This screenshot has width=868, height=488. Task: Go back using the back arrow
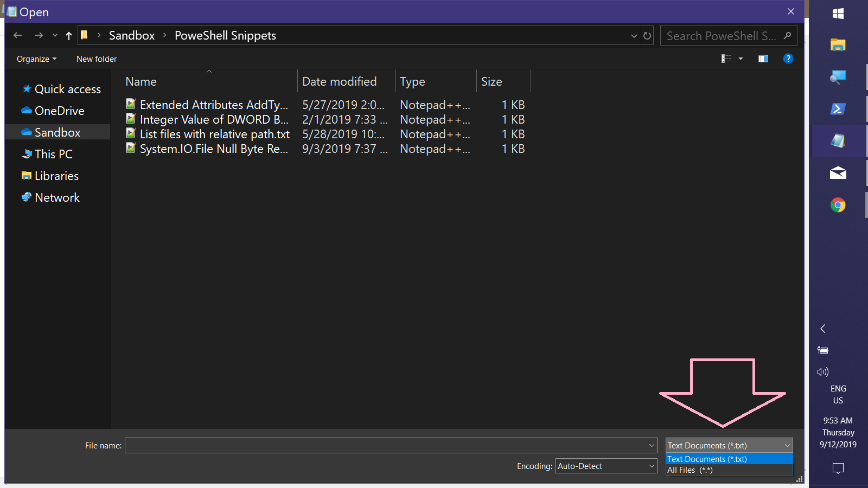click(18, 36)
